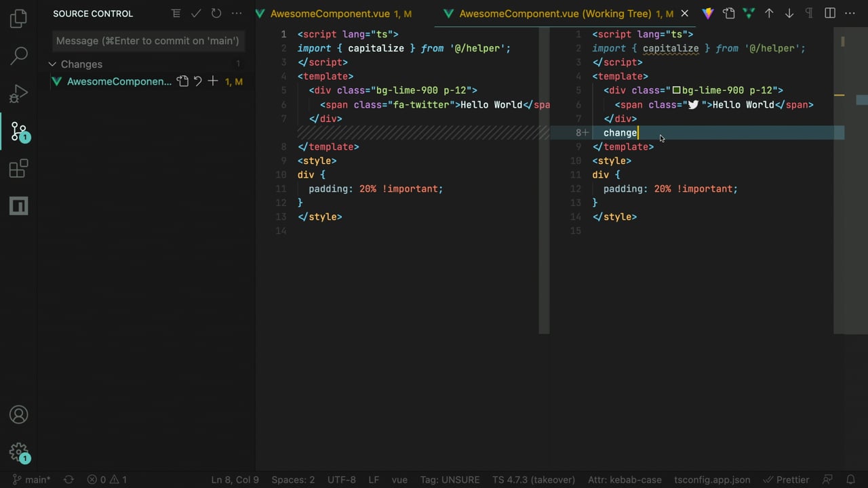Select AwesomeComponent.vue in the Changes list

[119, 81]
